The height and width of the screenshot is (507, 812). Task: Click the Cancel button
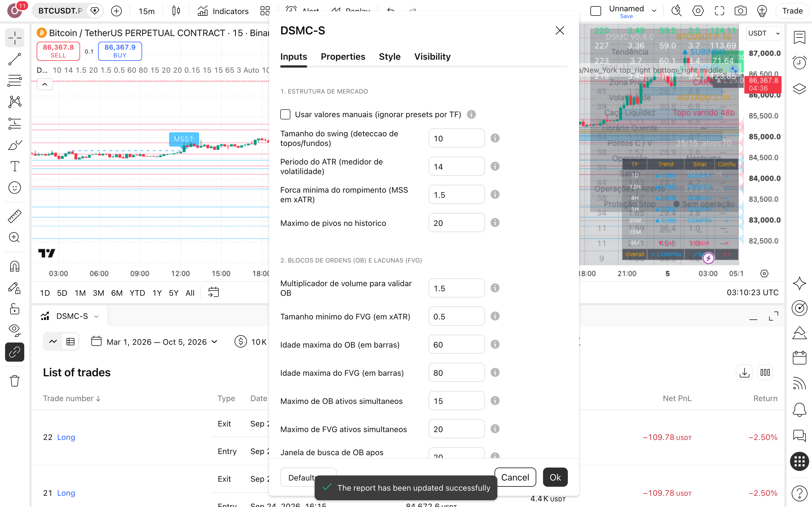[x=515, y=477]
